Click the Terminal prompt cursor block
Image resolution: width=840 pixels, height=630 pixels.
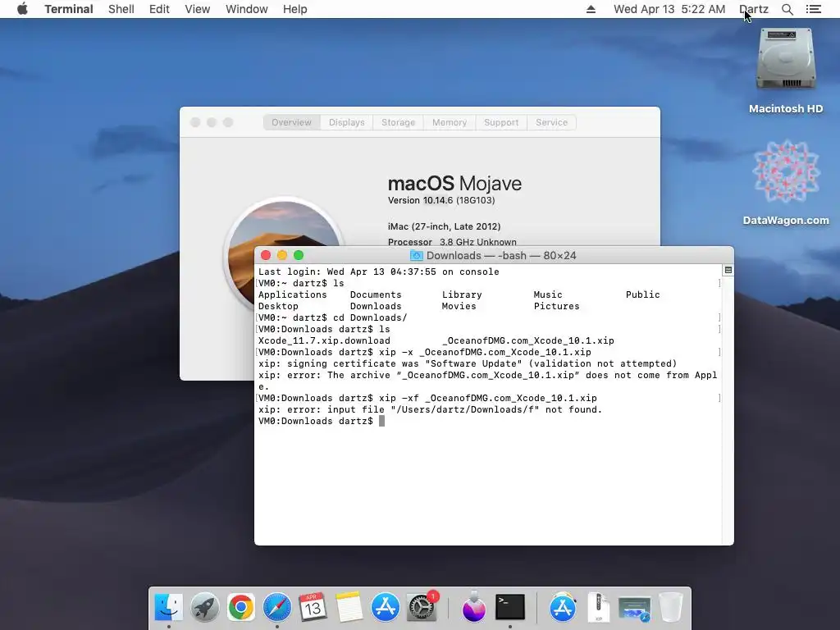pyautogui.click(x=381, y=421)
